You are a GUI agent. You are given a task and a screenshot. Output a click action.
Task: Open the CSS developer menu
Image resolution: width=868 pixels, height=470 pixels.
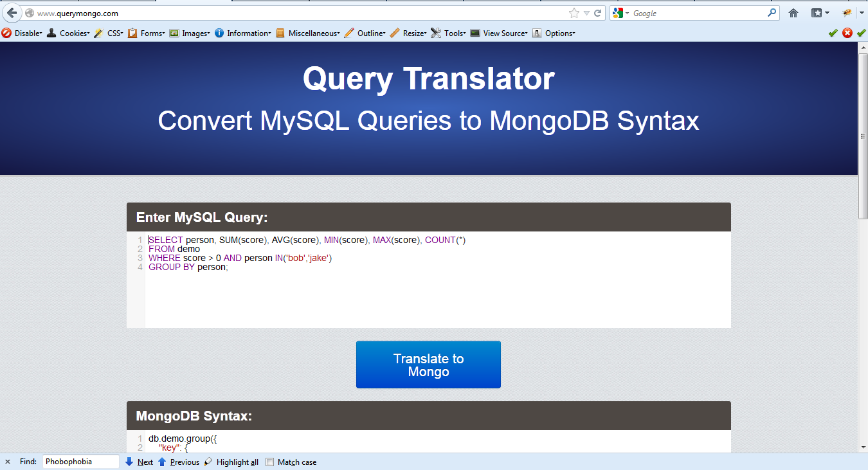click(x=109, y=33)
